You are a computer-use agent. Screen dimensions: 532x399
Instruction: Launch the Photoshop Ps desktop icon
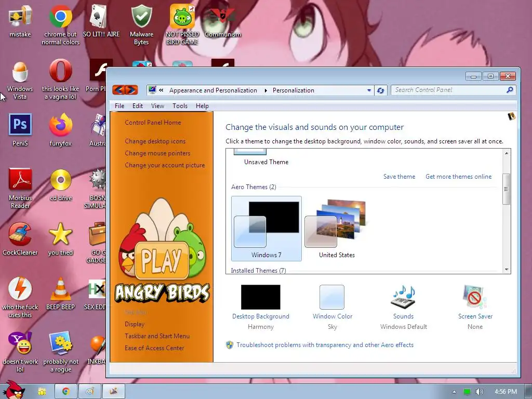(20, 130)
